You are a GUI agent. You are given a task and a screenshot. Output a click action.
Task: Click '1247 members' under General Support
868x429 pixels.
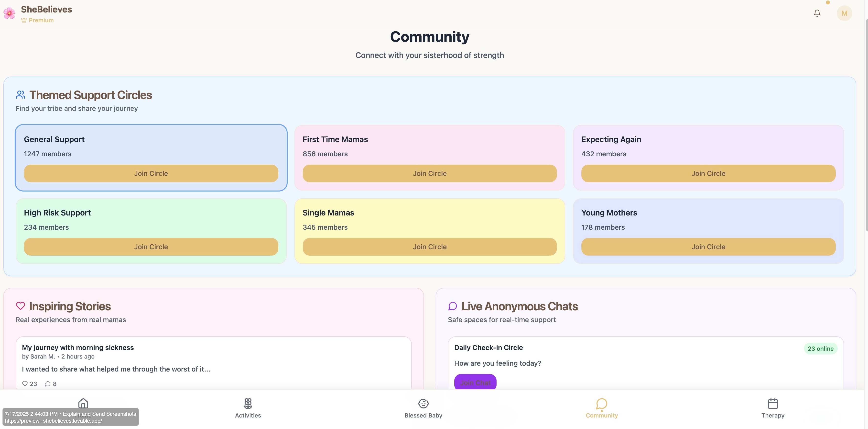click(x=47, y=154)
